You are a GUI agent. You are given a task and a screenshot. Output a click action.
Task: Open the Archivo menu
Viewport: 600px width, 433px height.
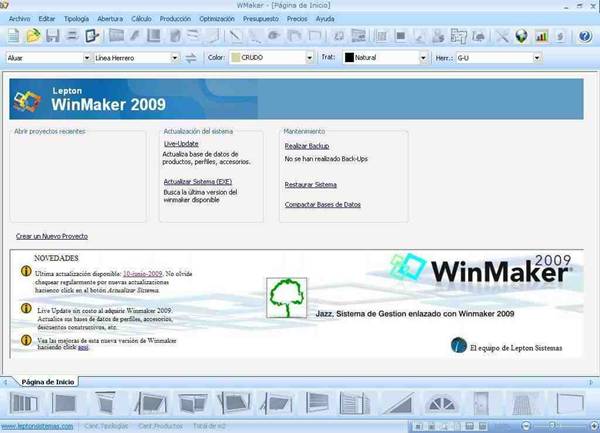20,19
